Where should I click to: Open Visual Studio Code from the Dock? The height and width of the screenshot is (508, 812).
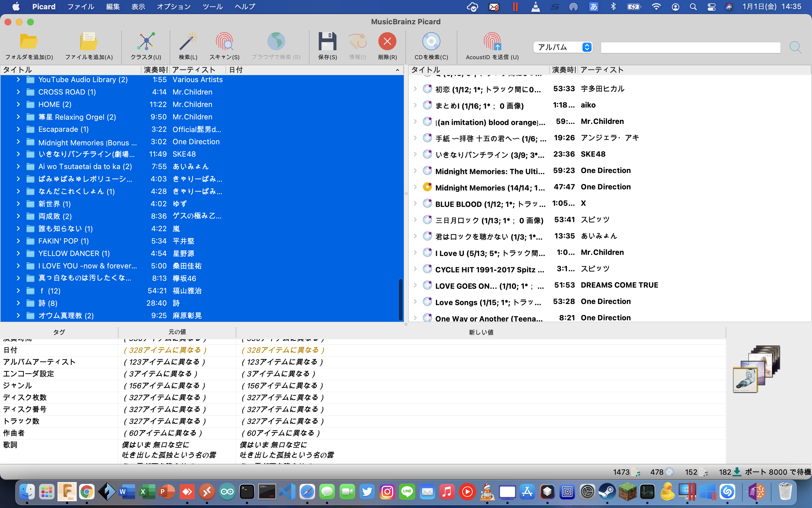pos(287,492)
